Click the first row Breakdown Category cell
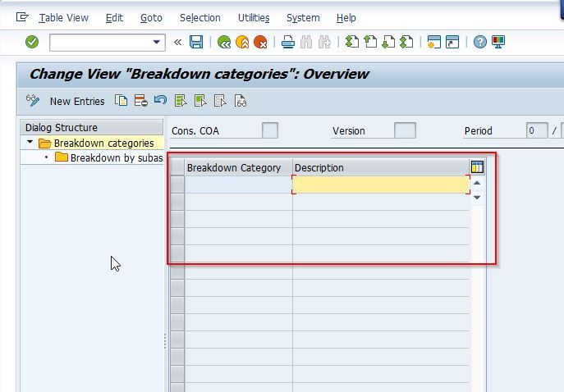 [238, 185]
